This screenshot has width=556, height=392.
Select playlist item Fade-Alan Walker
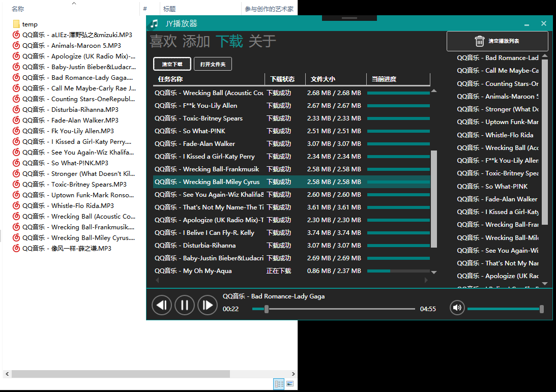(x=498, y=199)
